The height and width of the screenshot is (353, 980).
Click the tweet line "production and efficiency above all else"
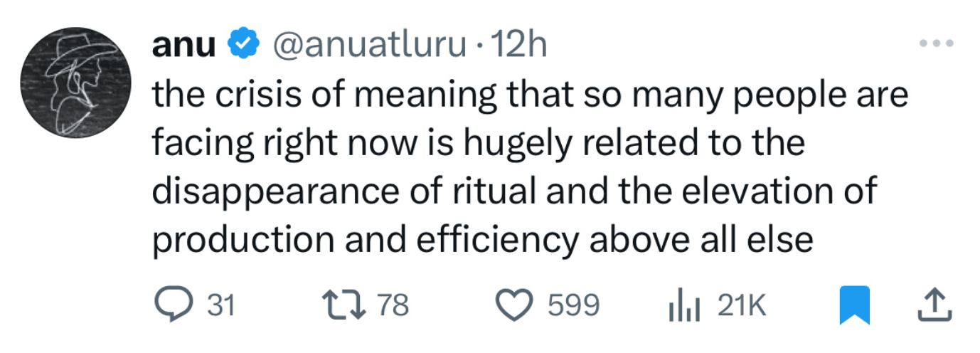coord(482,241)
